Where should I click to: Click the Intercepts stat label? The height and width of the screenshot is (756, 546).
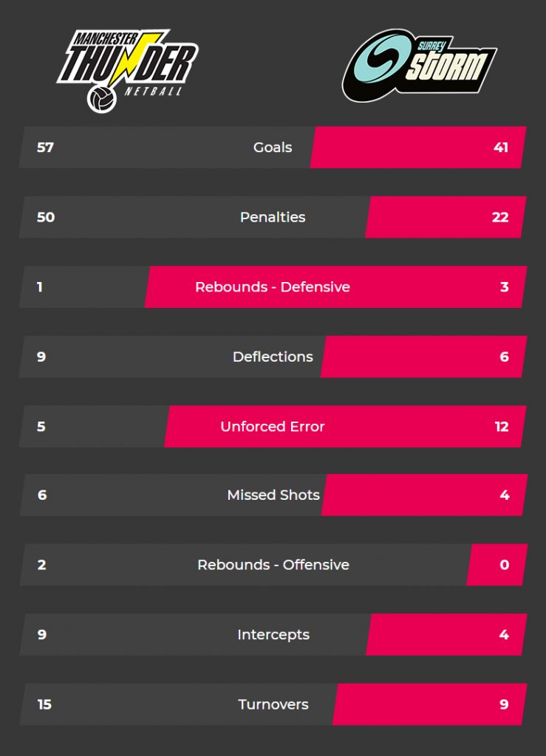273,635
